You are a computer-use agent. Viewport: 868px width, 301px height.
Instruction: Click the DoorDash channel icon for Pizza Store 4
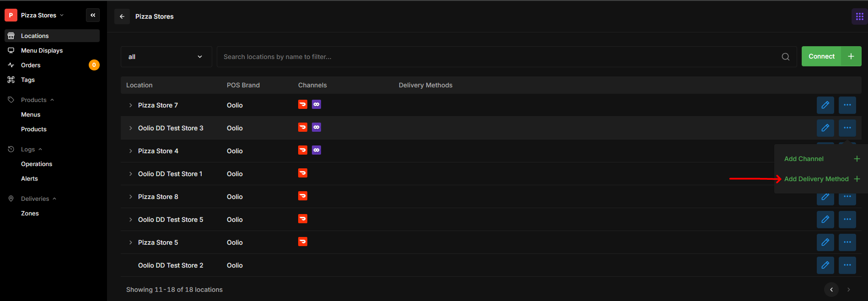point(303,150)
